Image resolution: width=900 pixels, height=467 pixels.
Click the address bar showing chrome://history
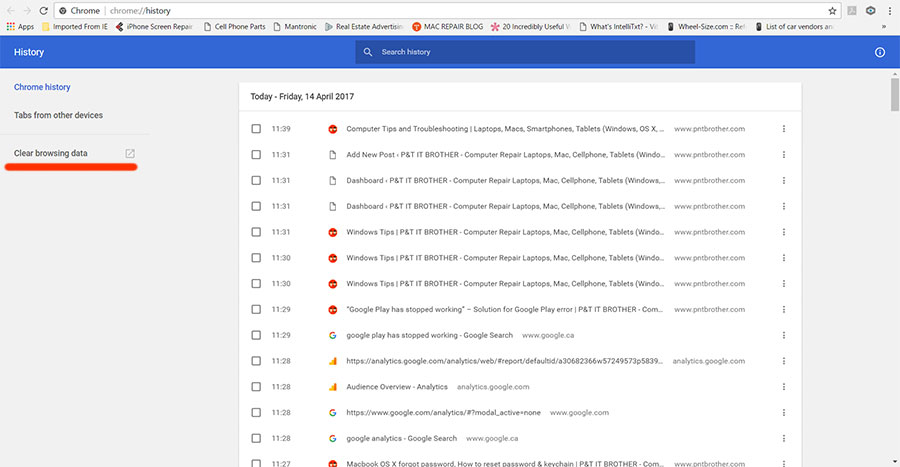pyautogui.click(x=448, y=11)
